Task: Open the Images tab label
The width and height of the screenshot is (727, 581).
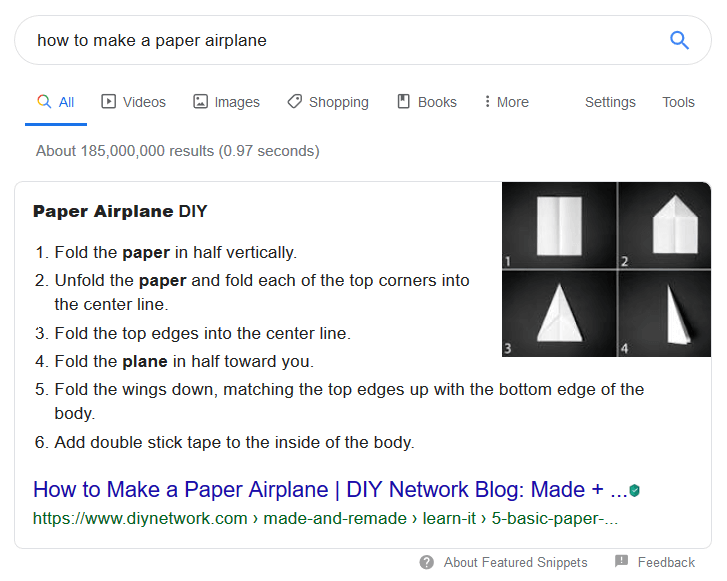Action: (x=237, y=102)
